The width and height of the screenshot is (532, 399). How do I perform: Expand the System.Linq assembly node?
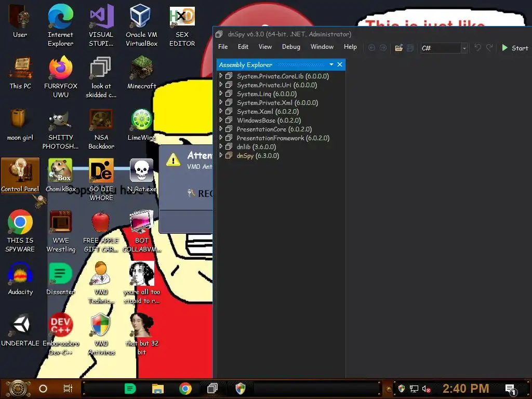point(221,94)
